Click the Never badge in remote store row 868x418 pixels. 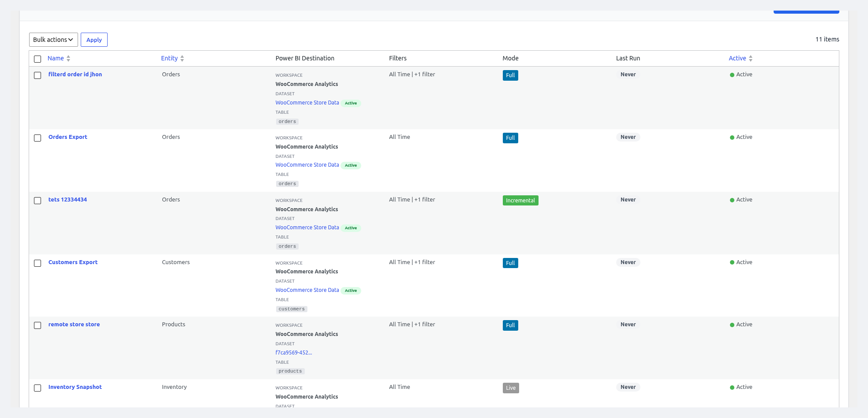click(628, 325)
